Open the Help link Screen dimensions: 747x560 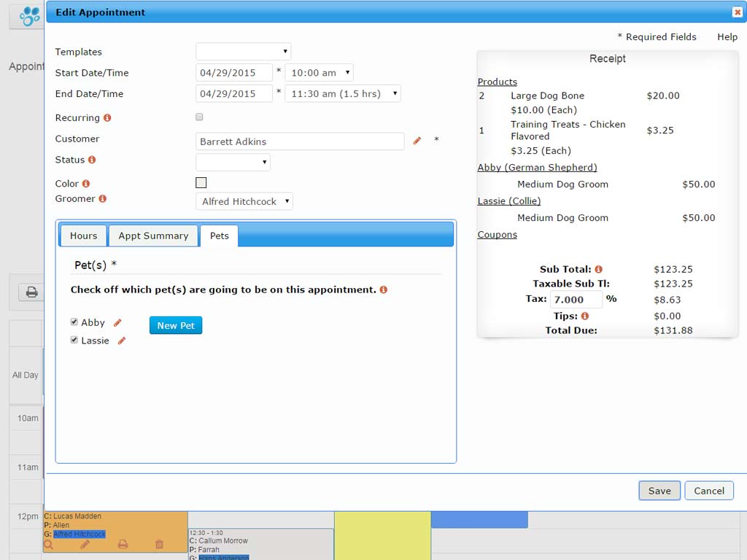tap(727, 36)
